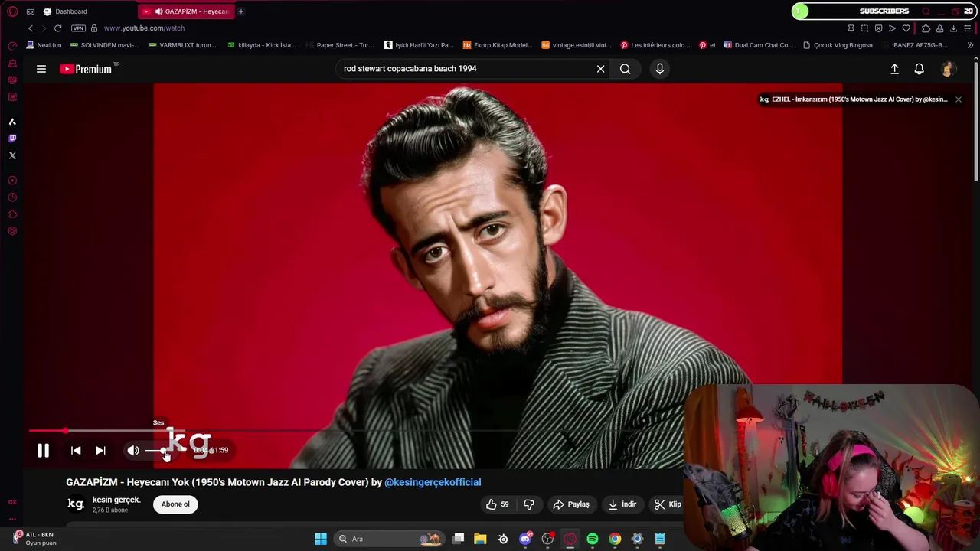The image size is (980, 551).
Task: Open YouTube notifications bell
Action: click(x=920, y=69)
